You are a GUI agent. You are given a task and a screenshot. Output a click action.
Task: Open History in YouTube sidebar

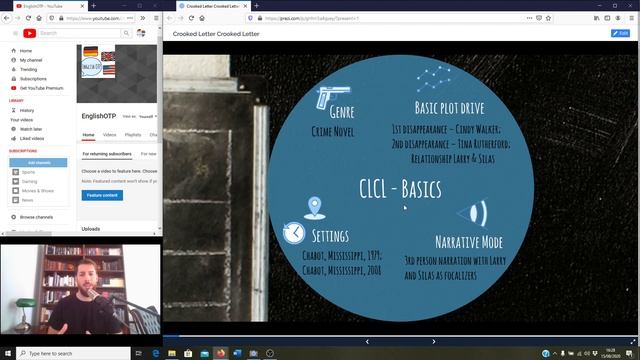pos(27,110)
